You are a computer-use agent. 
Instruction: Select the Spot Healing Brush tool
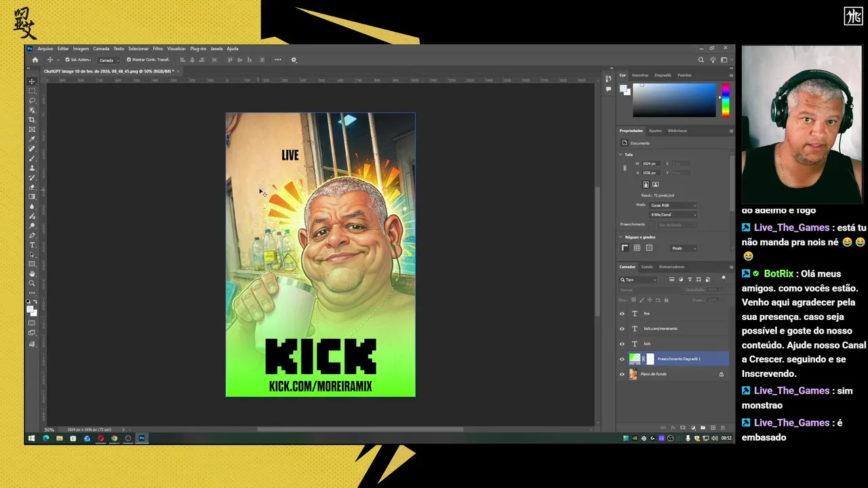point(32,148)
